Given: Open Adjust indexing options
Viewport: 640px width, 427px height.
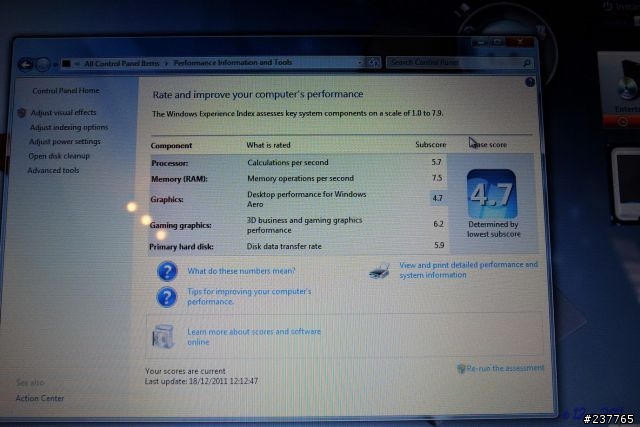Looking at the screenshot, I should coord(69,127).
